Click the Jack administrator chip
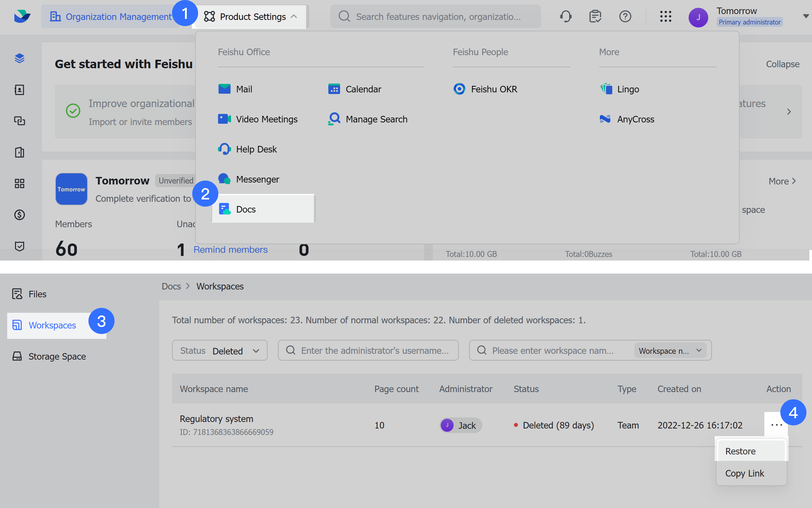This screenshot has height=508, width=812. [x=461, y=425]
